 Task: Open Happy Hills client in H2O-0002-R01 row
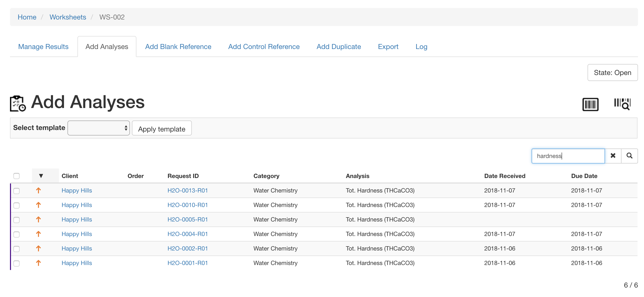[77, 248]
